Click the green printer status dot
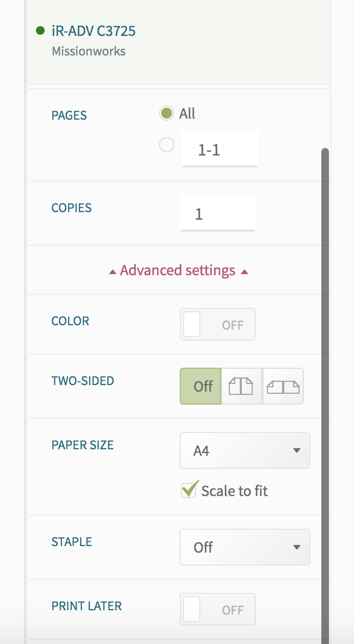 pos(40,31)
